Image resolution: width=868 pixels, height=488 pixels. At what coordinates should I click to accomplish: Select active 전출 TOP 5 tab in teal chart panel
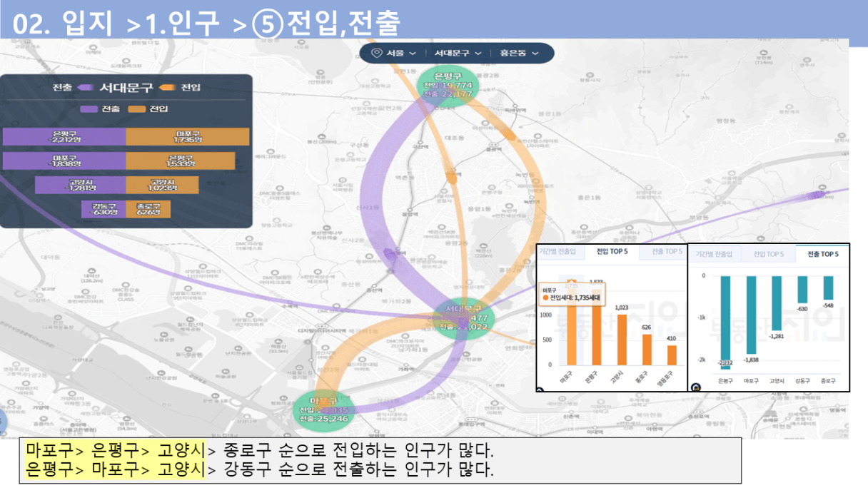822,253
